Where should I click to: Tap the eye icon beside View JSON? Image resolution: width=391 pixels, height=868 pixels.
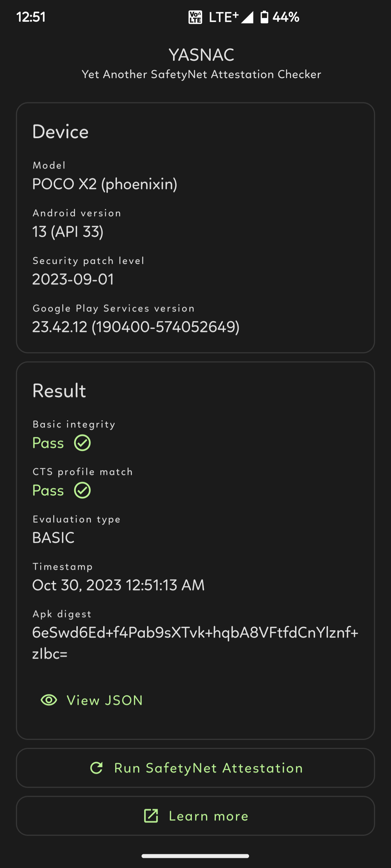tap(49, 700)
